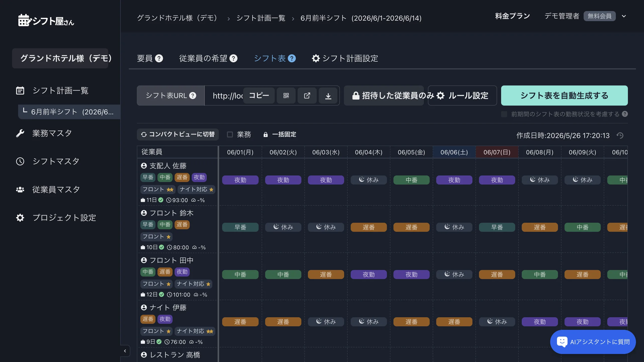Click 田中's 夜勤 shift on 06/04
Viewport: 644px width, 362px height.
click(369, 275)
